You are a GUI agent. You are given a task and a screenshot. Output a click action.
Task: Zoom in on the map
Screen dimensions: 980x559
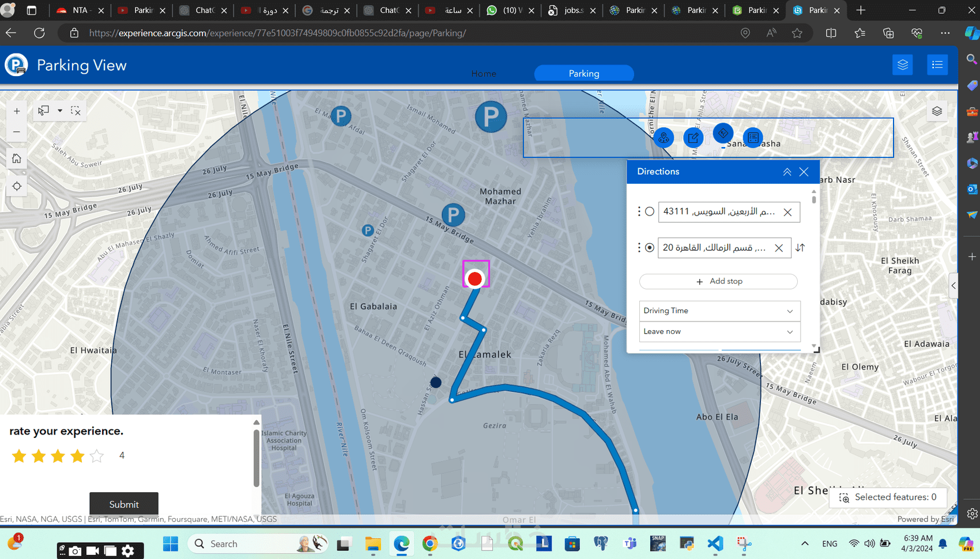17,111
